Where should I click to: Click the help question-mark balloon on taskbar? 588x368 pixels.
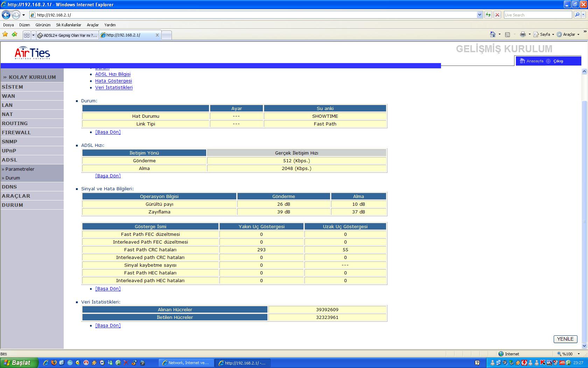(477, 363)
